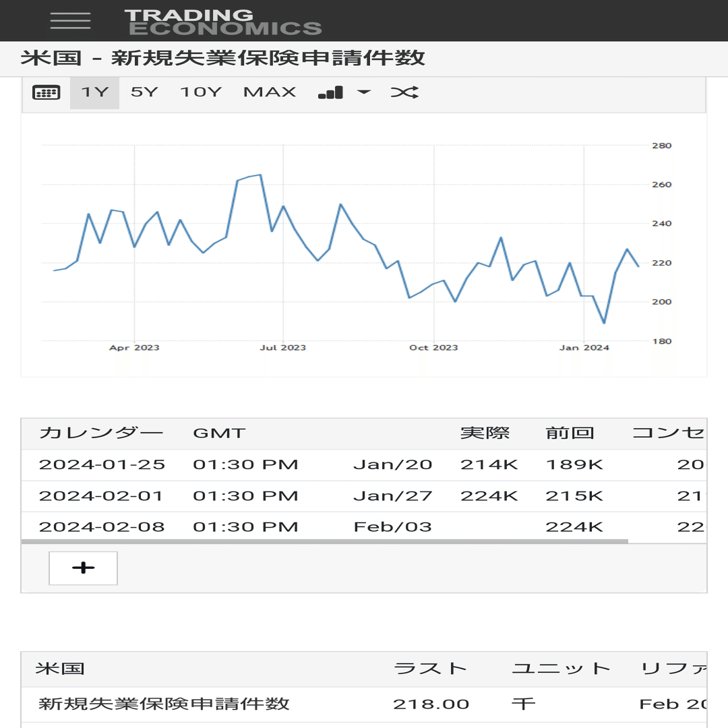
Task: Select the 1Y time range
Action: [95, 92]
